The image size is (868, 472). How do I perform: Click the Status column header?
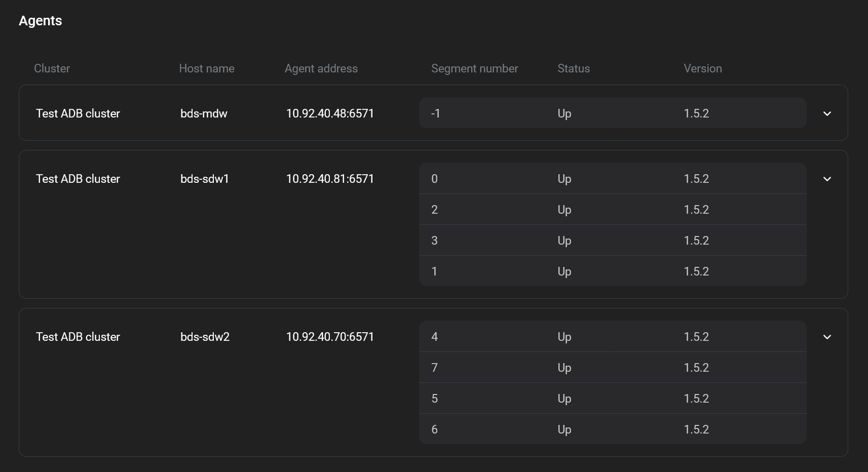[x=573, y=68]
